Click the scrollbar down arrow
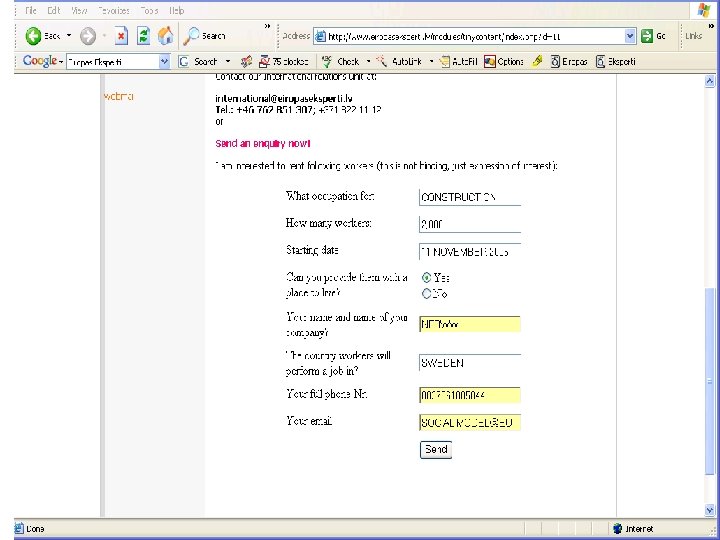 (709, 510)
